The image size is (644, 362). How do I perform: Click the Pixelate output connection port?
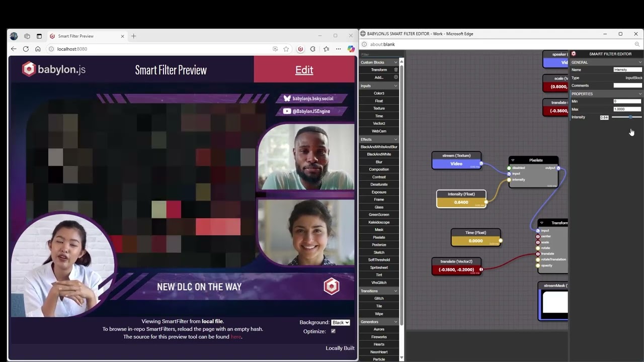(558, 168)
